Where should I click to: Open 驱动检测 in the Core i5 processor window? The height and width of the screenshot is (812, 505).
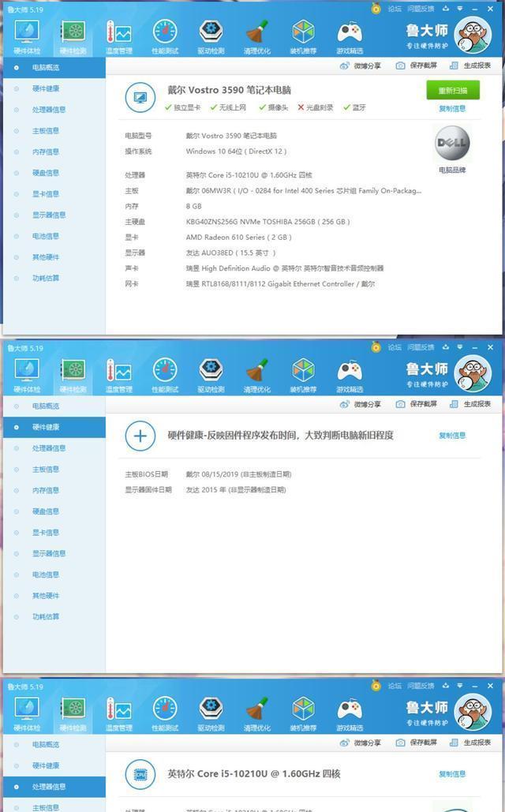tap(211, 713)
